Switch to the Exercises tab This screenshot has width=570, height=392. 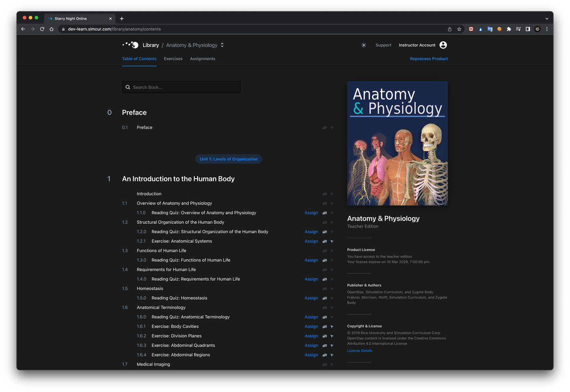[173, 58]
